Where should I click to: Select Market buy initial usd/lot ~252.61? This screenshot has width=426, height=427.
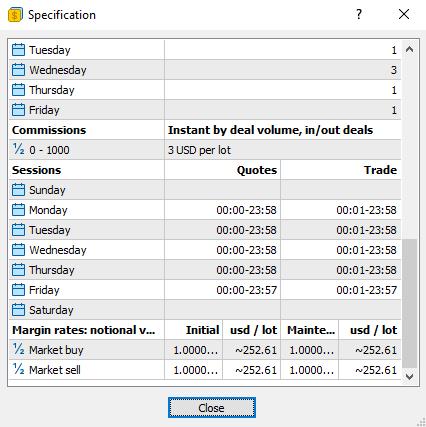pyautogui.click(x=256, y=350)
